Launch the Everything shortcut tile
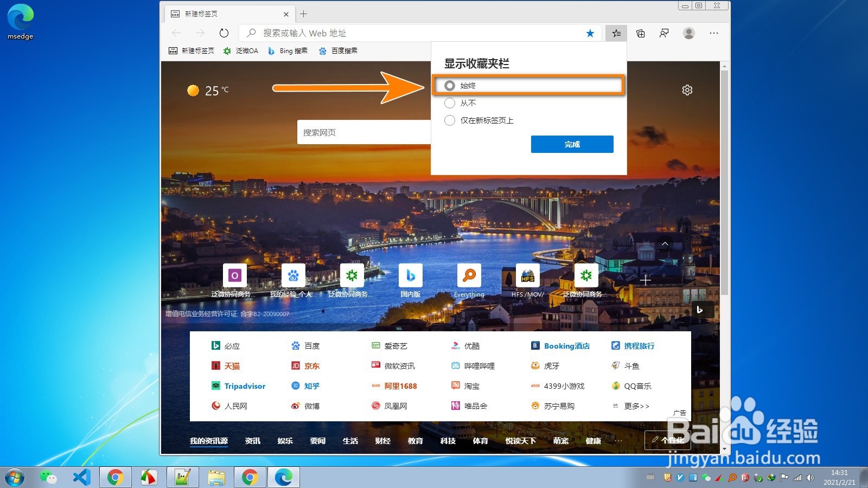This screenshot has height=488, width=868. (468, 275)
